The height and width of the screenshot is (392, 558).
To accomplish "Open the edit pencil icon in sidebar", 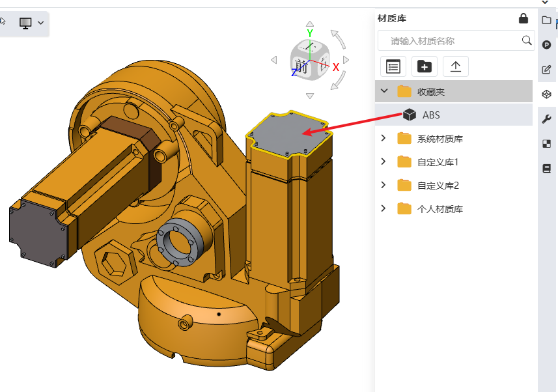I will pos(547,70).
